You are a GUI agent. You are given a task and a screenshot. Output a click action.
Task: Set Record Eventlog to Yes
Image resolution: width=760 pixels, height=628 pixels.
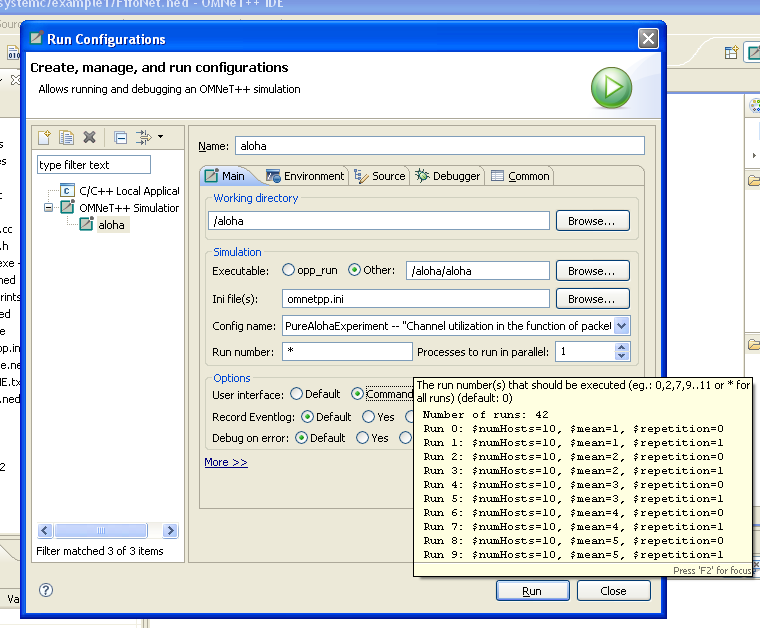tap(368, 416)
